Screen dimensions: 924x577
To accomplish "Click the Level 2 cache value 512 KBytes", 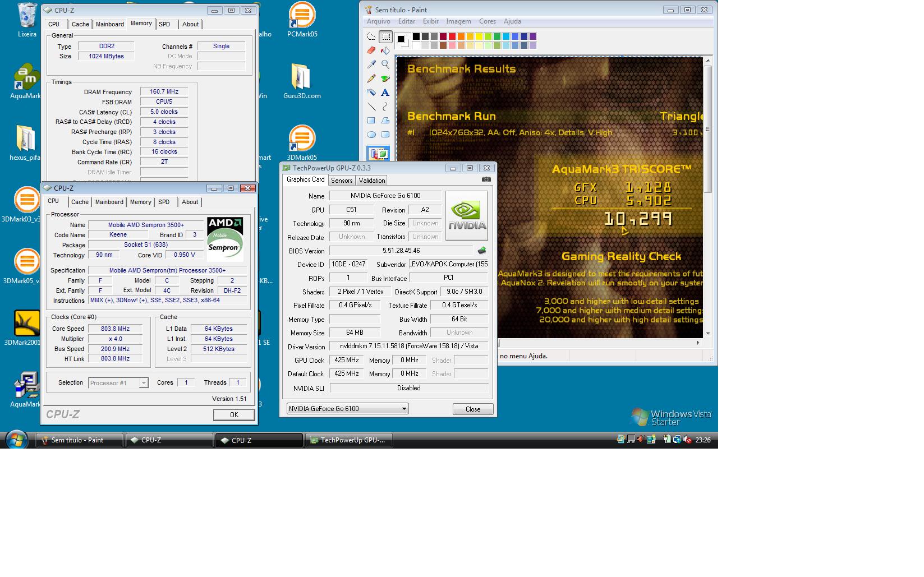I will [x=219, y=349].
